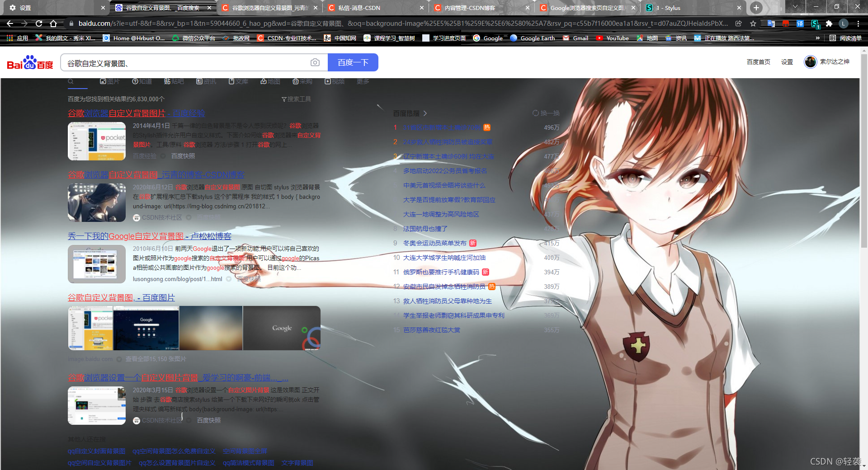Image resolution: width=868 pixels, height=470 pixels.
Task: Open 百度快照 under the first result
Action: coord(183,156)
